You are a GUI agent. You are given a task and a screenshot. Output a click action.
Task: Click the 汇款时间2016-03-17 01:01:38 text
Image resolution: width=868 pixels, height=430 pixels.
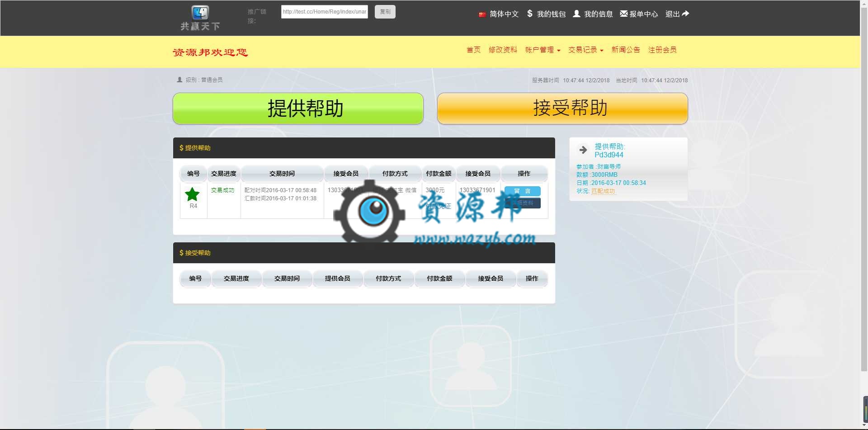[280, 198]
